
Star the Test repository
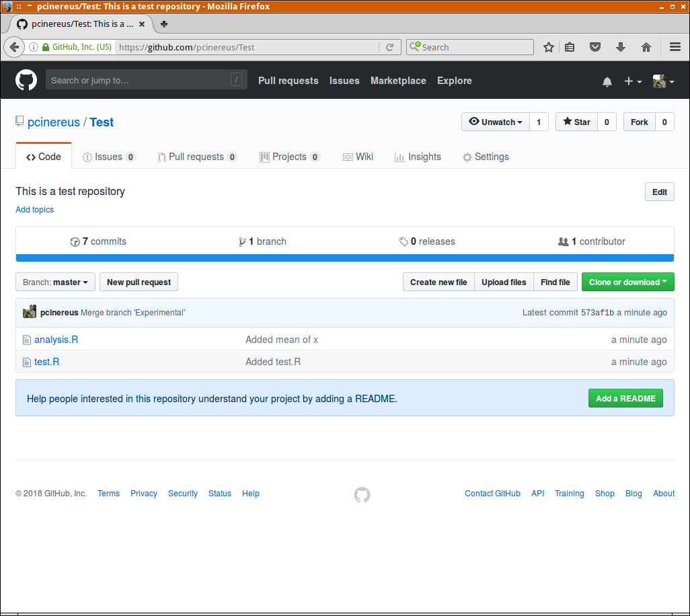(576, 122)
